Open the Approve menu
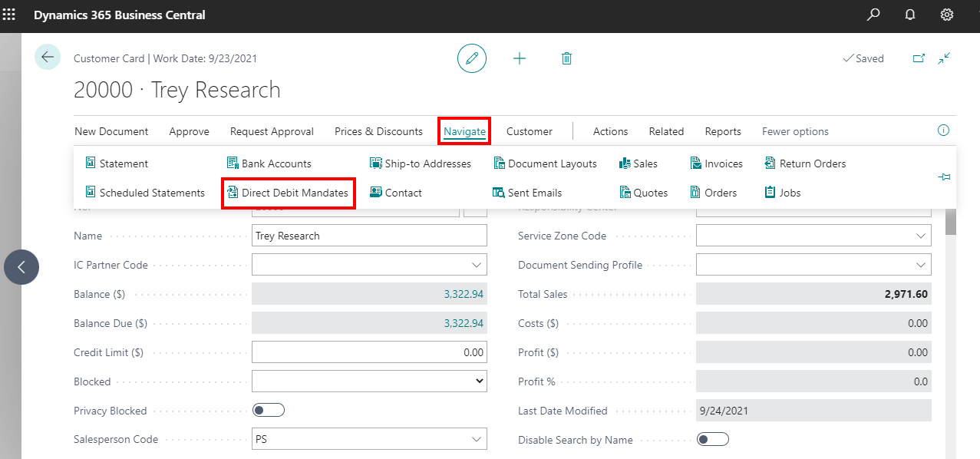980x459 pixels. click(189, 131)
